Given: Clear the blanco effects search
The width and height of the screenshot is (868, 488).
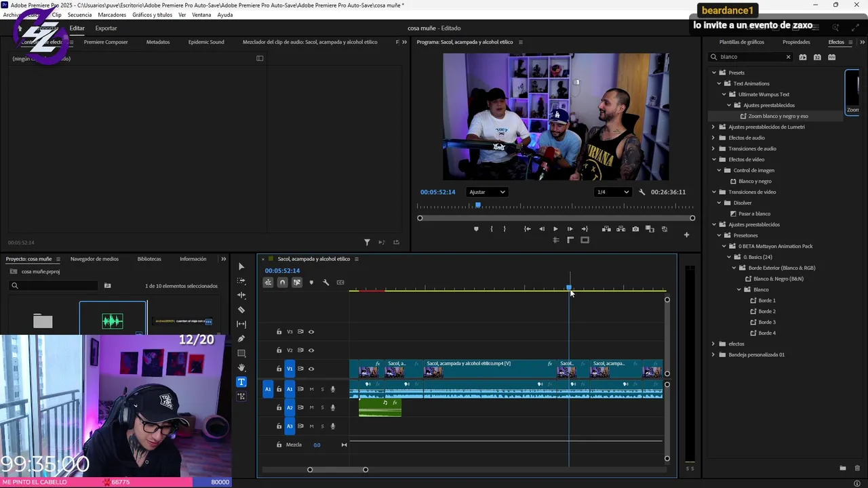Looking at the screenshot, I should click(788, 57).
